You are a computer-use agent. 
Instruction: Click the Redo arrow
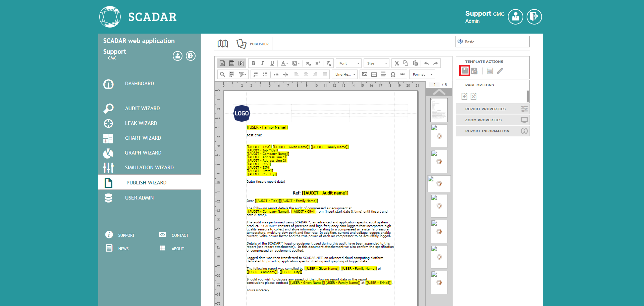tap(436, 63)
